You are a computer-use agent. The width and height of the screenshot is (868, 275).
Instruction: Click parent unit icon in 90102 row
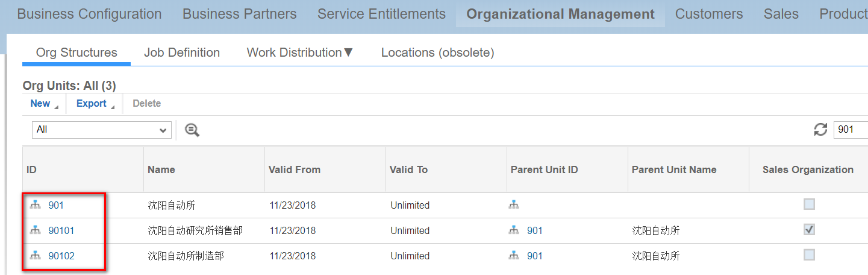[514, 256]
